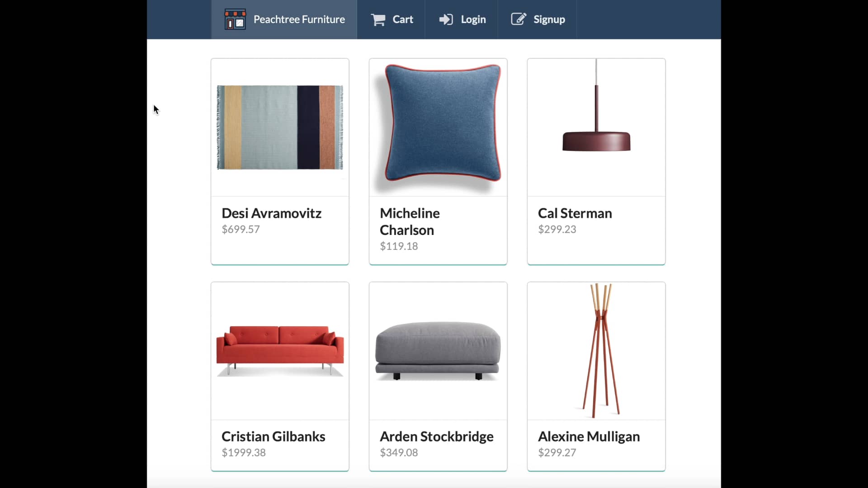
Task: Go to the Signup page
Action: point(538,19)
